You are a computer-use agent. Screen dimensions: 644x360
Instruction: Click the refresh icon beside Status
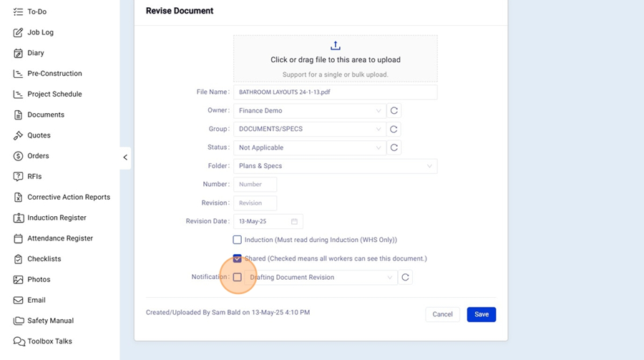point(394,147)
